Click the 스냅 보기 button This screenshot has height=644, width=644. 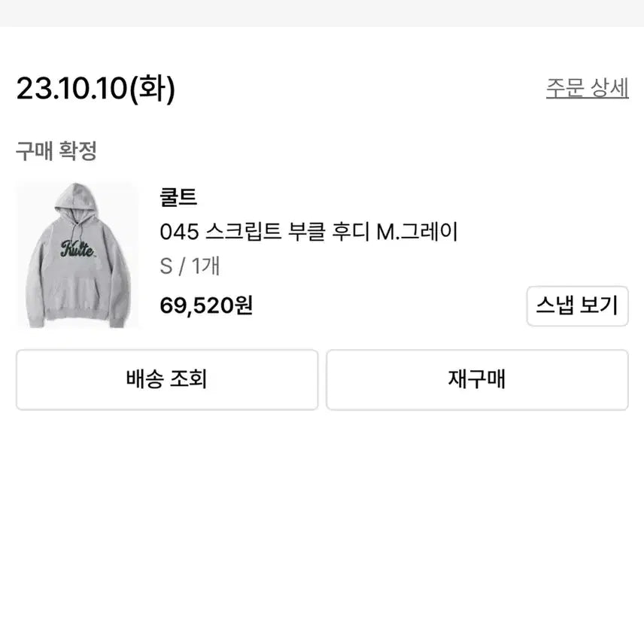(x=577, y=305)
